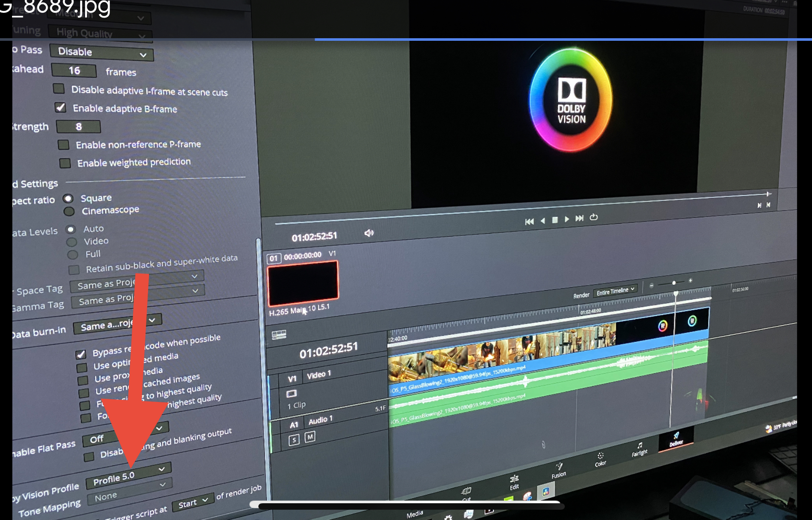Click the lookahead frames field showing 16

tap(74, 70)
